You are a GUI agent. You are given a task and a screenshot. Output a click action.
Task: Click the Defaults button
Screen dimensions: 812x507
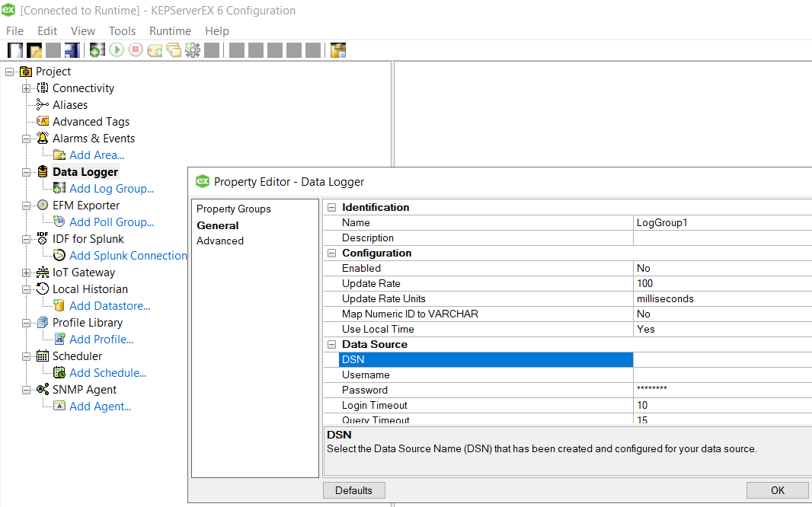tap(353, 489)
